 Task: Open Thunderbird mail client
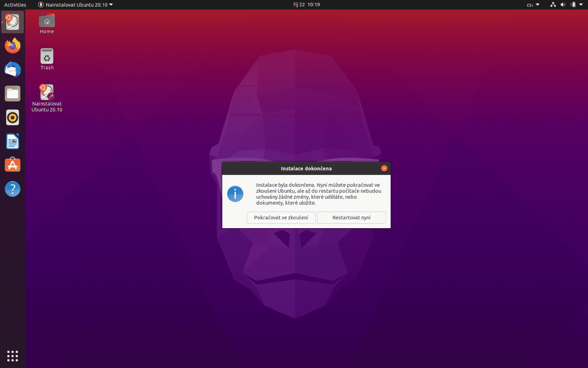(12, 70)
